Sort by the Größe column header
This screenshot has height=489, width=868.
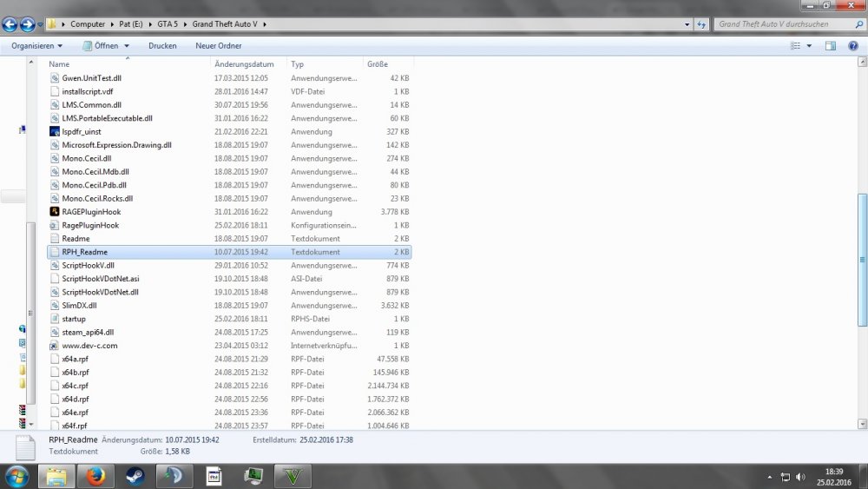pyautogui.click(x=389, y=64)
